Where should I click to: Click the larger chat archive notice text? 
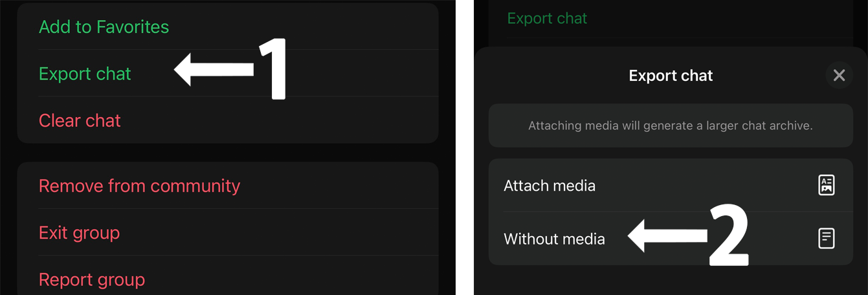tap(671, 126)
